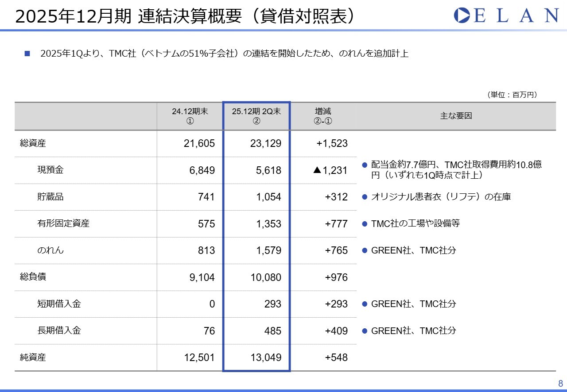The height and width of the screenshot is (392, 567).
Task: Click GREEN社、TMC社分 note in のれん row
Action: (413, 250)
